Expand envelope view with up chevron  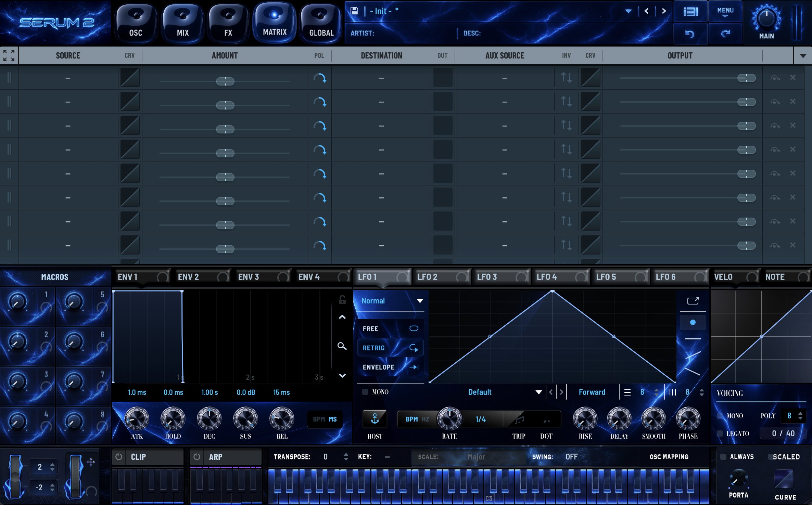tap(342, 317)
